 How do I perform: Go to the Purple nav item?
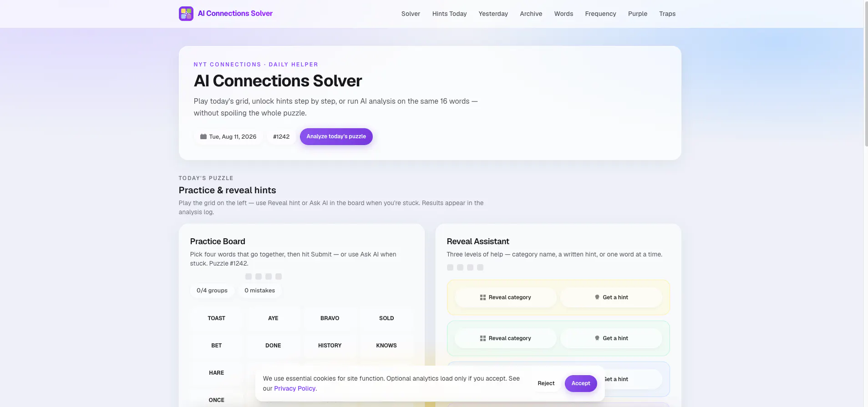click(637, 14)
